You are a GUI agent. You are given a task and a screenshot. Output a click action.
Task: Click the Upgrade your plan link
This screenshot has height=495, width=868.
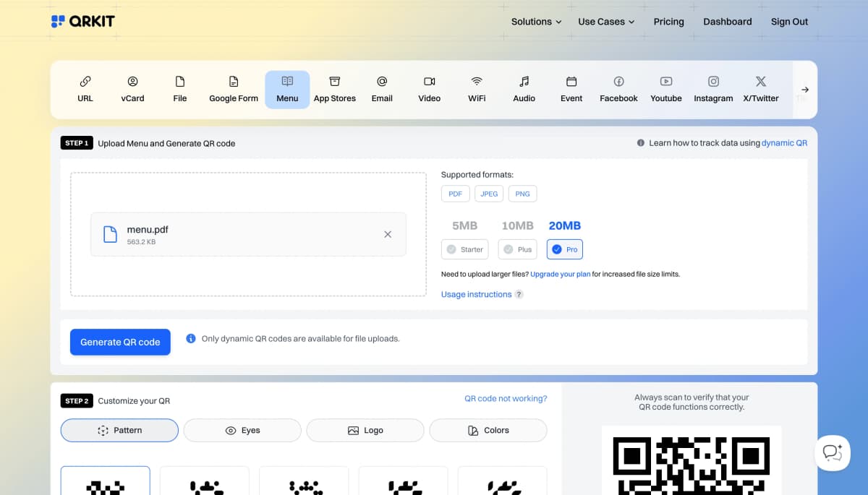tap(561, 275)
